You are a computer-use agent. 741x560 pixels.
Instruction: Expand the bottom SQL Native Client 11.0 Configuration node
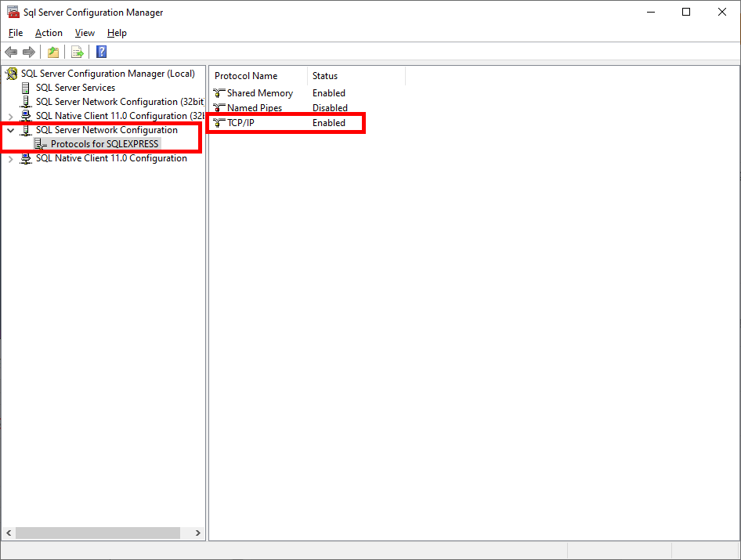(10, 159)
